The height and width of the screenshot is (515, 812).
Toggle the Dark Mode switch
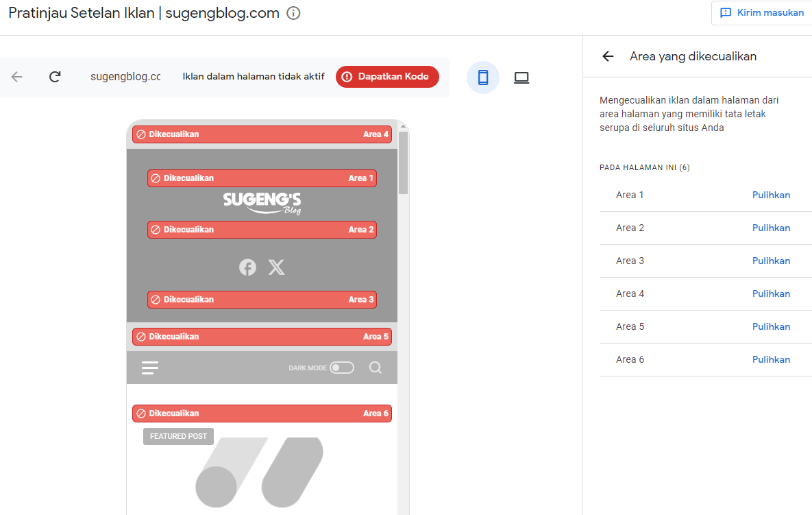point(341,368)
